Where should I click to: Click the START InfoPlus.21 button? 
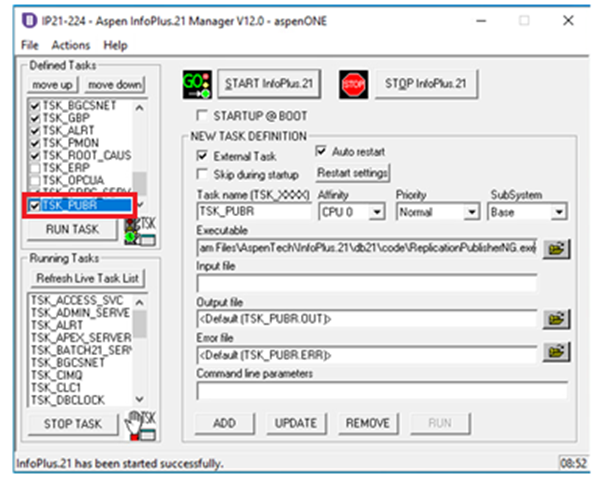tap(269, 84)
